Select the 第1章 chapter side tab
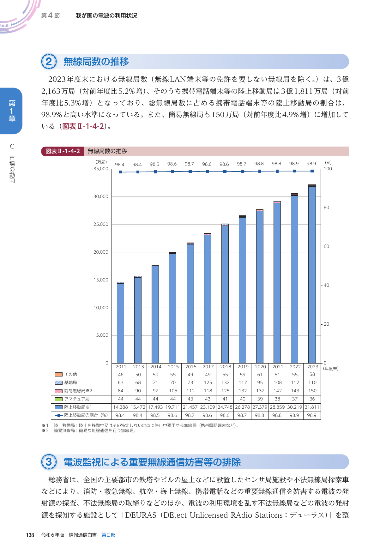The width and height of the screenshot is (392, 554). [11, 111]
